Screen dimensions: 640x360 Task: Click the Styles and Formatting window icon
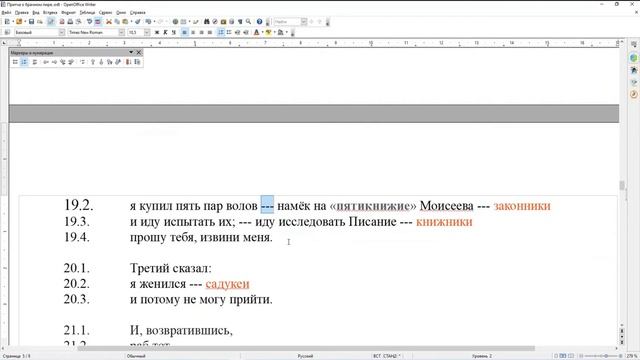point(7,32)
